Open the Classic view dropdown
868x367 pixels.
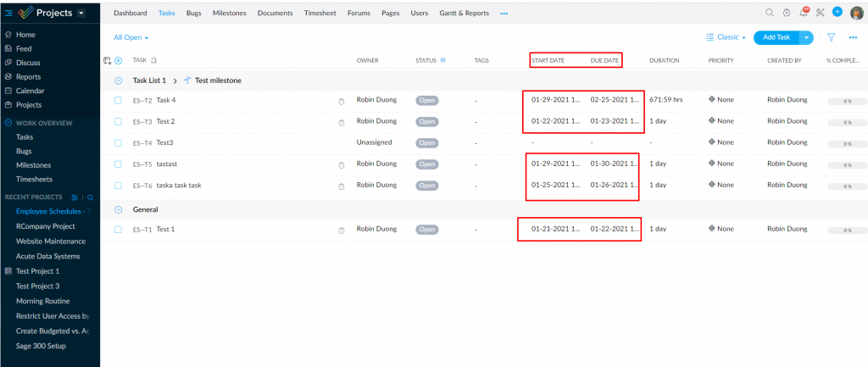[726, 37]
